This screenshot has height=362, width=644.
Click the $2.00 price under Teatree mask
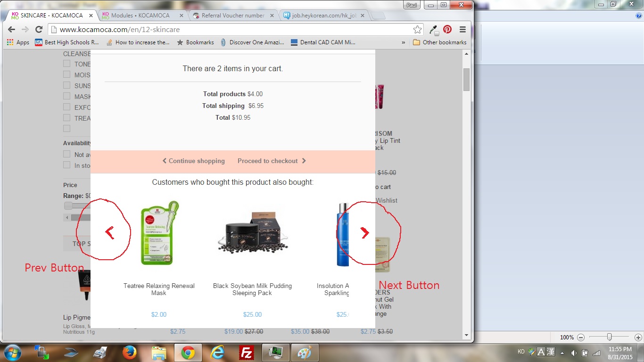(x=159, y=315)
